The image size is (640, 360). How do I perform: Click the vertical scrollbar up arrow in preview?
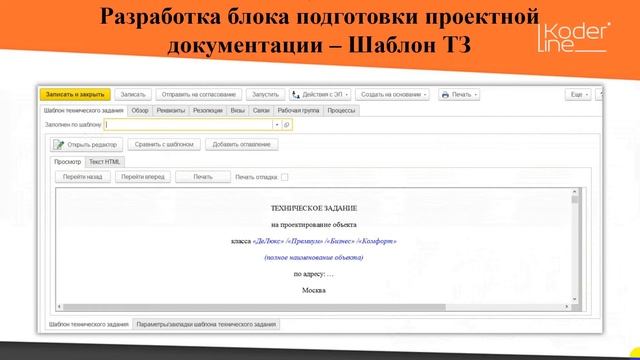(575, 192)
